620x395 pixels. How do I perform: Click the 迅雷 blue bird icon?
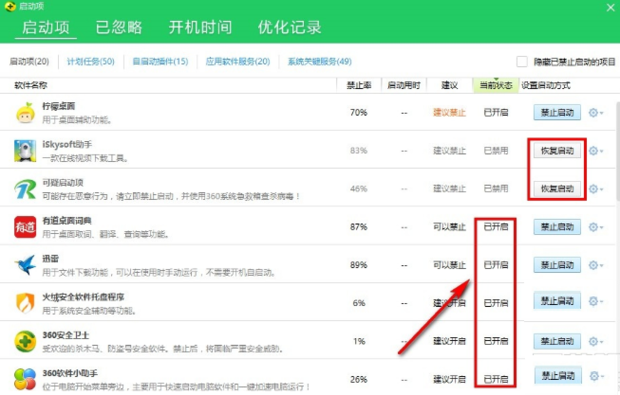(25, 265)
